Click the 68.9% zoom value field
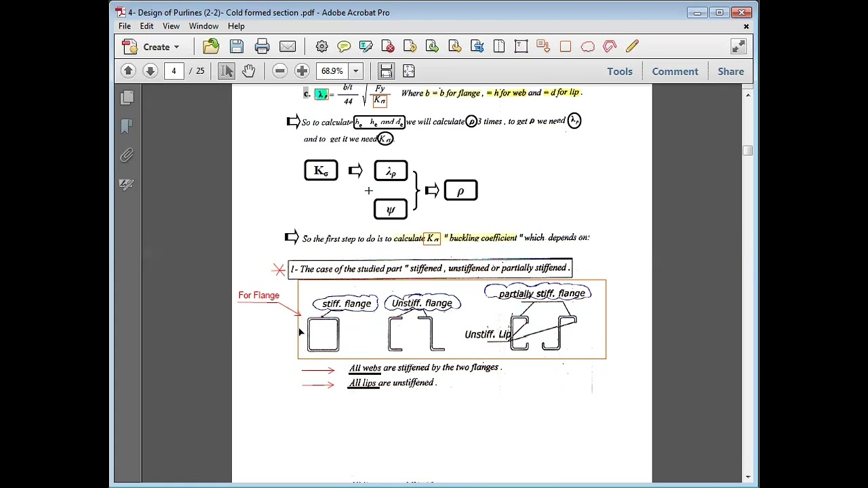Image resolution: width=868 pixels, height=488 pixels. click(x=332, y=71)
